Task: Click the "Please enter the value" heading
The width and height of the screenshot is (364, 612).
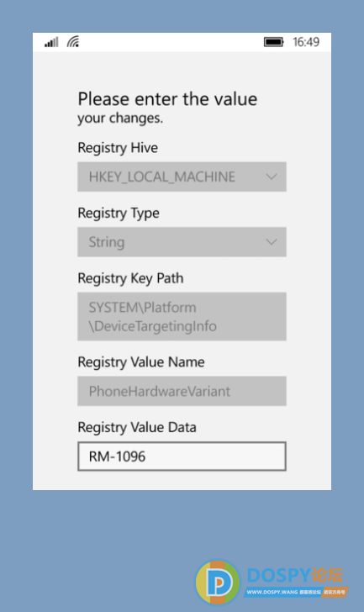Action: [168, 98]
